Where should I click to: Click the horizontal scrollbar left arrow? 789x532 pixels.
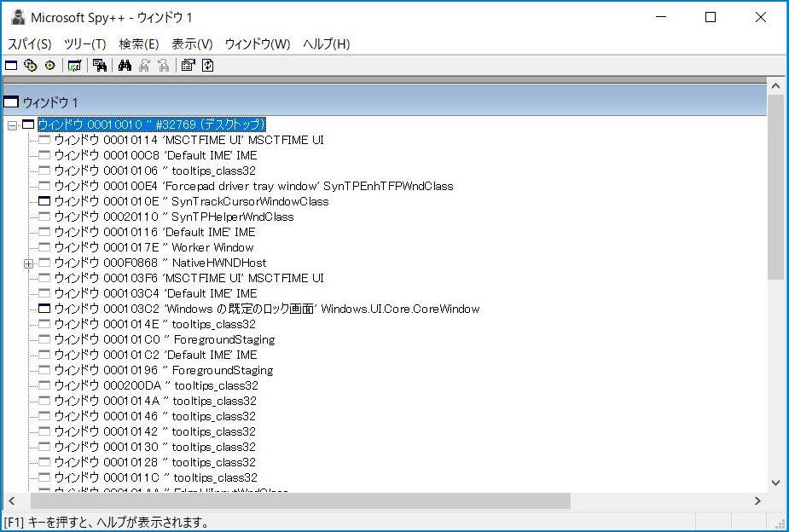[x=12, y=500]
